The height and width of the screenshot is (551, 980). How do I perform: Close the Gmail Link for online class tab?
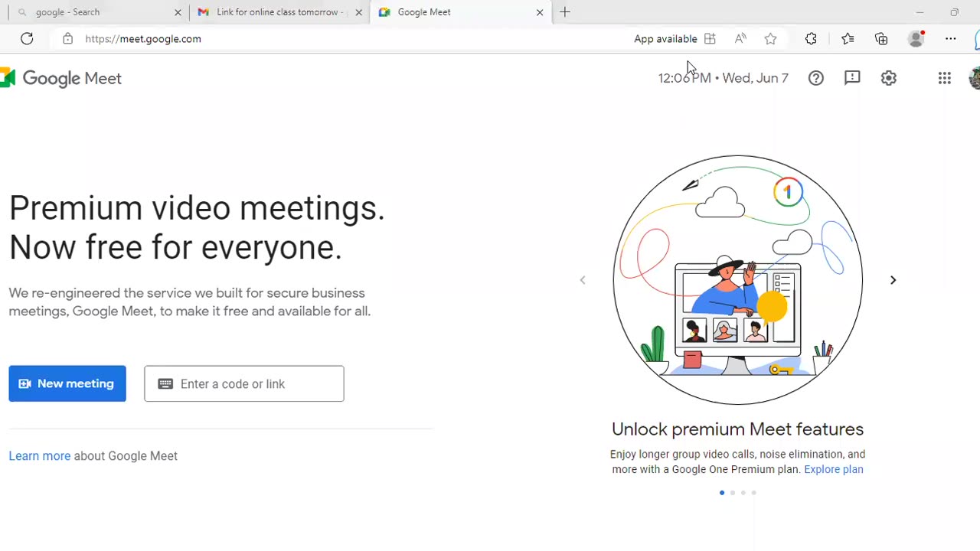click(358, 12)
